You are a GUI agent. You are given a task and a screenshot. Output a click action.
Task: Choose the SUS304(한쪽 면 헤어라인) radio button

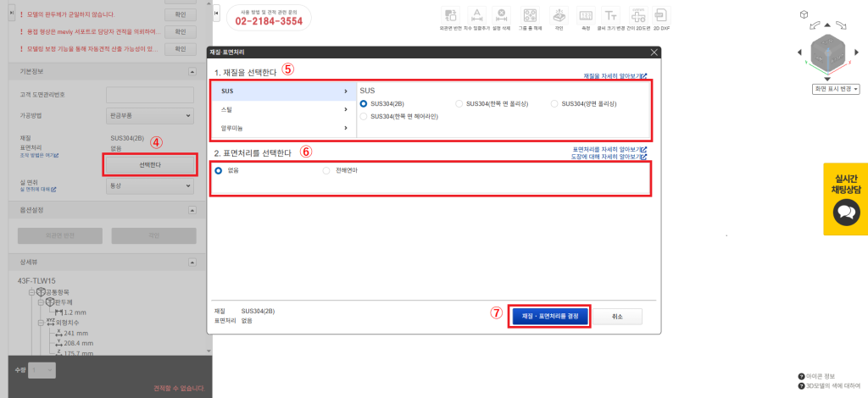click(x=364, y=116)
